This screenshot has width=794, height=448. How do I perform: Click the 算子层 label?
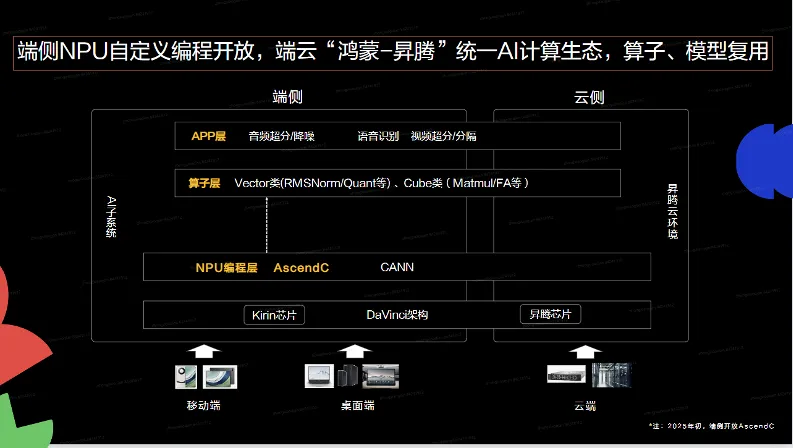[x=204, y=183]
